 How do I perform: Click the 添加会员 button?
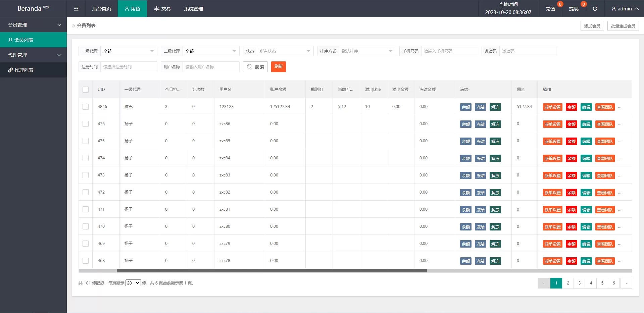click(x=592, y=26)
